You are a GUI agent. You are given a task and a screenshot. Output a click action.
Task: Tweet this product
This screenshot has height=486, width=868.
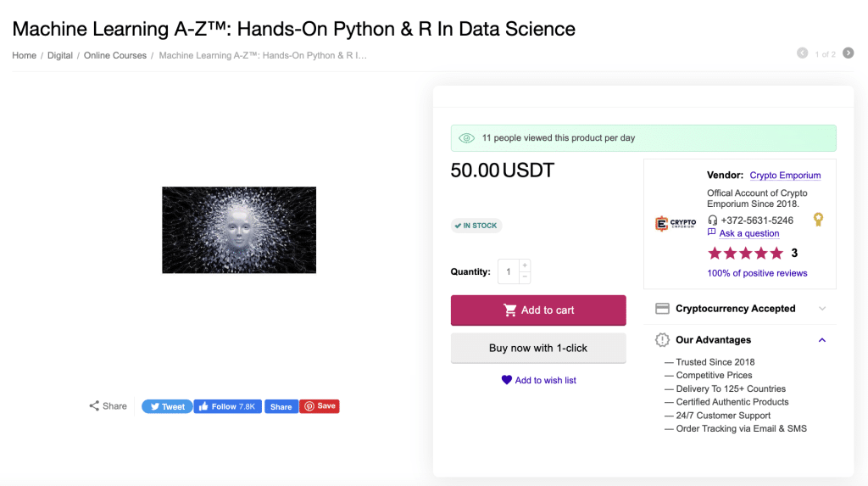167,406
